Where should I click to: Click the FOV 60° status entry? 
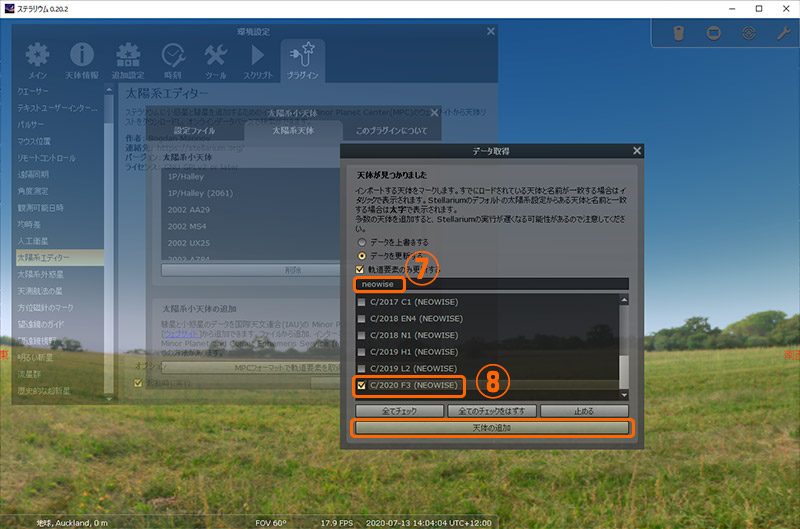tap(270, 523)
